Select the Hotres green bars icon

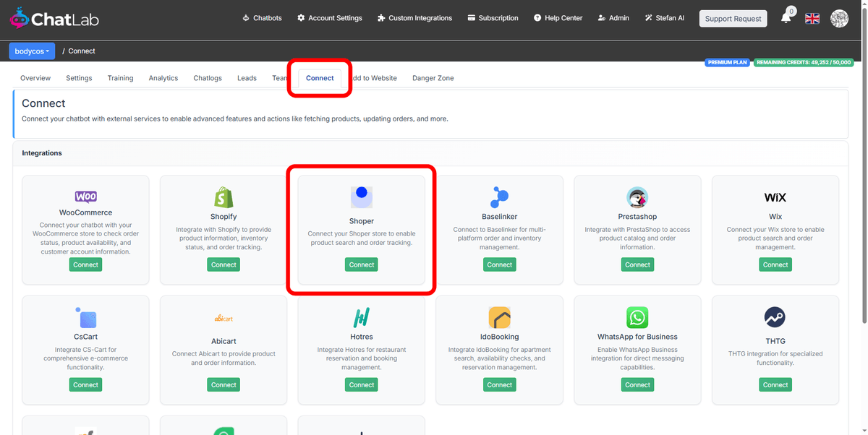361,316
